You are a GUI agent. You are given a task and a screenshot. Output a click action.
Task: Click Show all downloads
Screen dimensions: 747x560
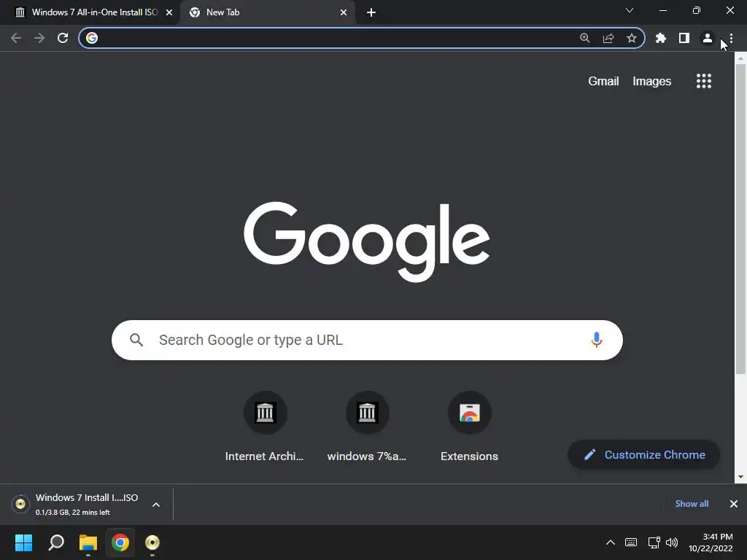[692, 504]
